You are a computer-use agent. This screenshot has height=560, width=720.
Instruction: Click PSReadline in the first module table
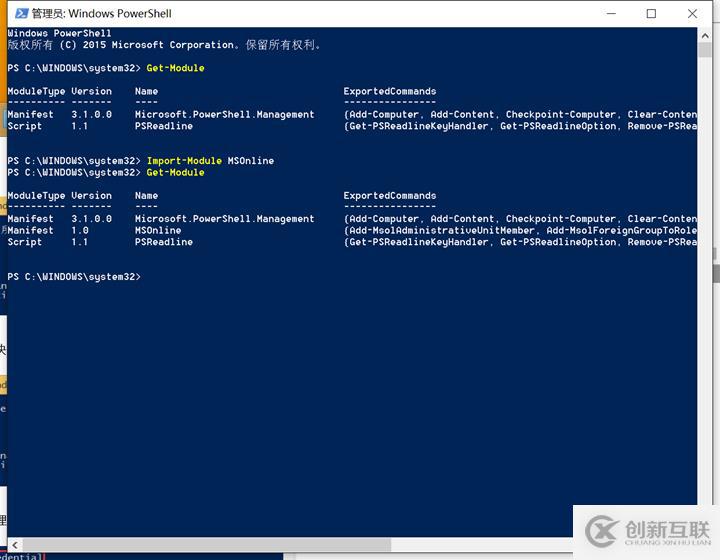click(x=164, y=126)
